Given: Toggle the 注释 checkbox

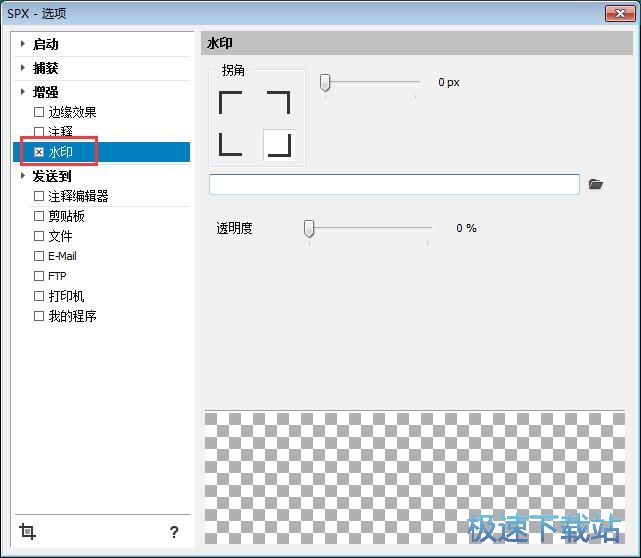Looking at the screenshot, I should coord(39,132).
